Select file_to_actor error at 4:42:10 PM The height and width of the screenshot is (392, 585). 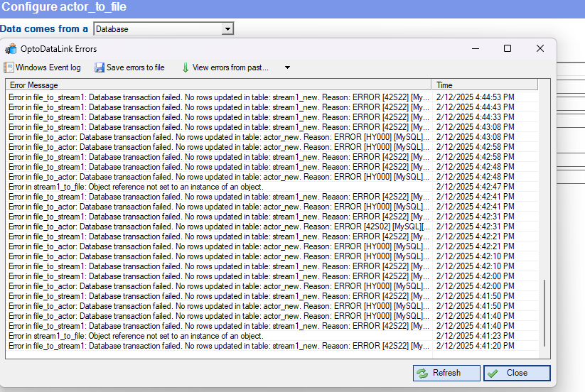[x=272, y=256]
